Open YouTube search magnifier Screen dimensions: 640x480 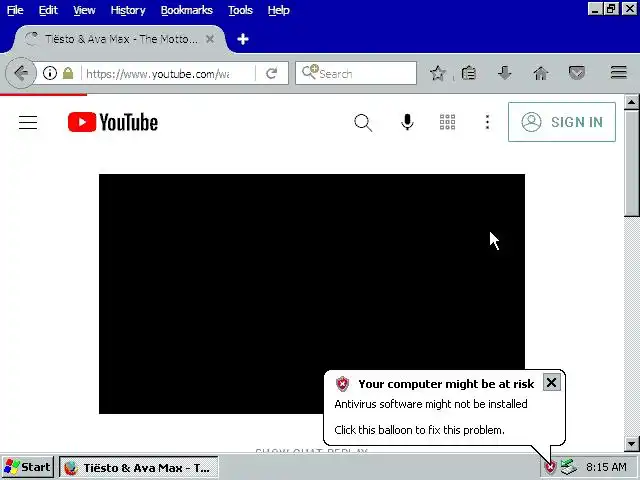363,122
